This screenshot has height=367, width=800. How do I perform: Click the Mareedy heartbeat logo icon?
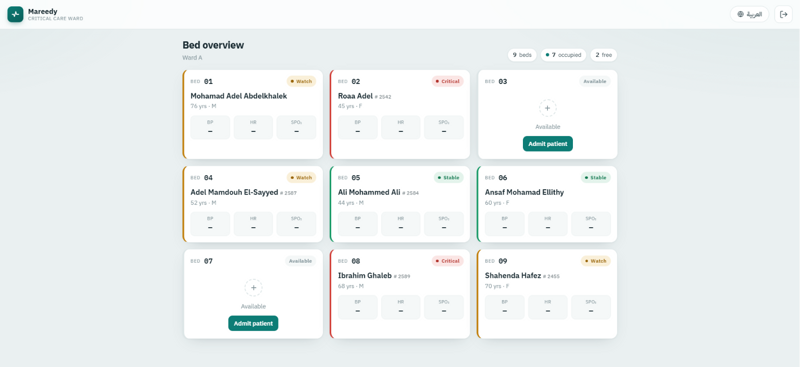(x=15, y=14)
